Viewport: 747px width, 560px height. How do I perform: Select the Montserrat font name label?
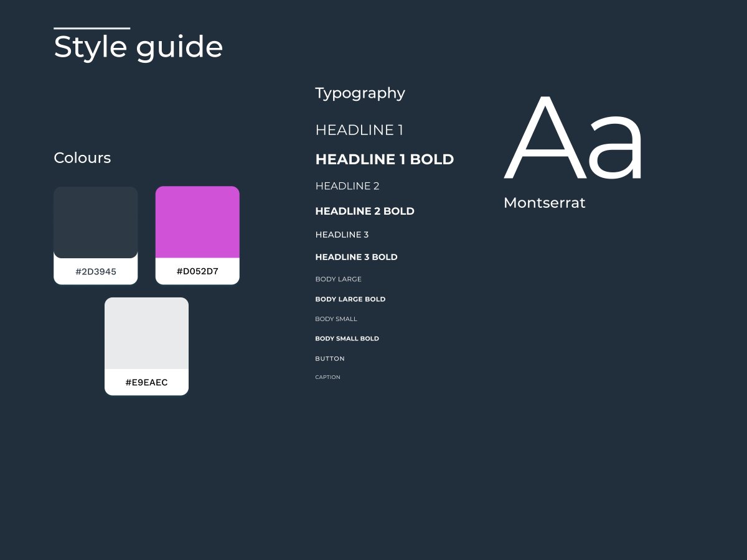pyautogui.click(x=545, y=203)
